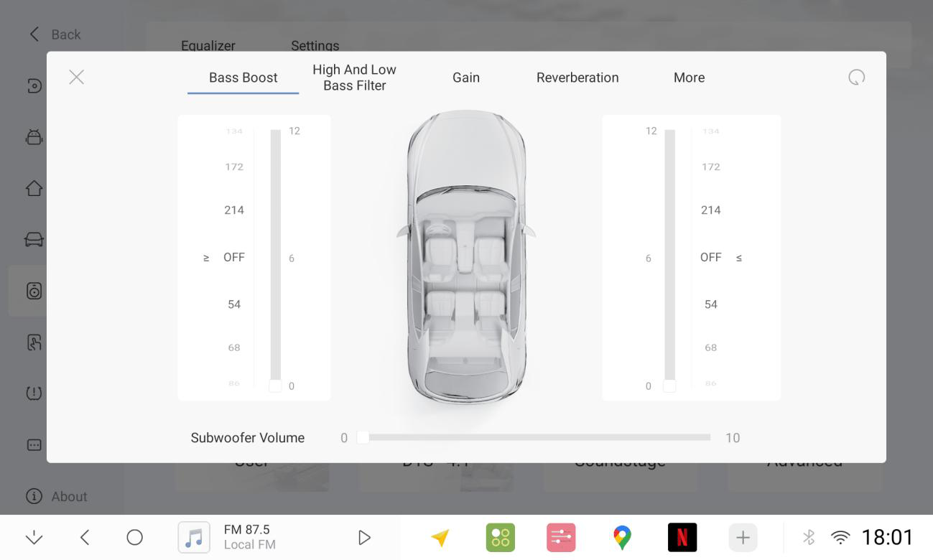Open the touch gesture sidebar icon
The height and width of the screenshot is (560, 933).
pyautogui.click(x=34, y=342)
